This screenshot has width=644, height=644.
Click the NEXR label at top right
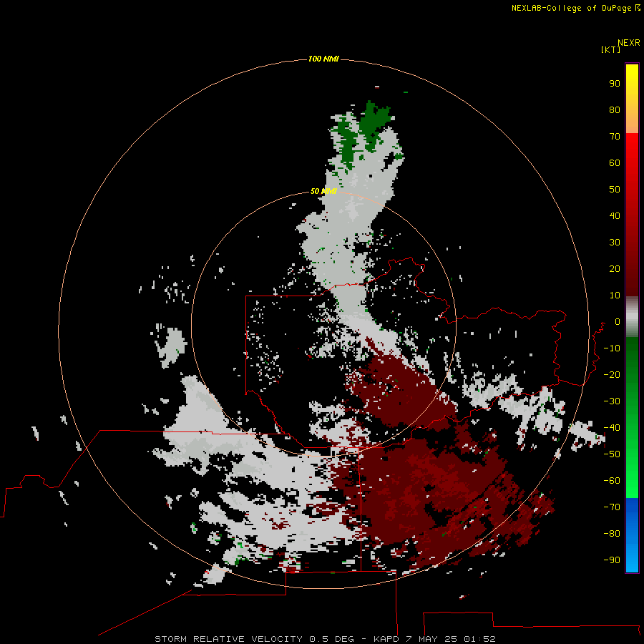629,43
